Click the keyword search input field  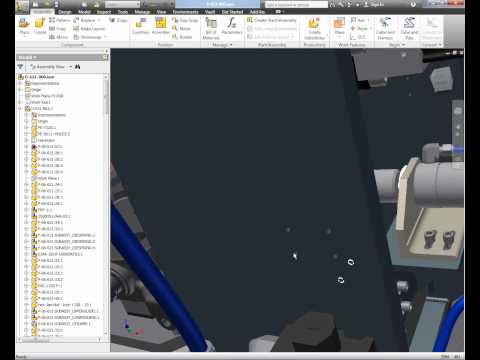pos(296,5)
